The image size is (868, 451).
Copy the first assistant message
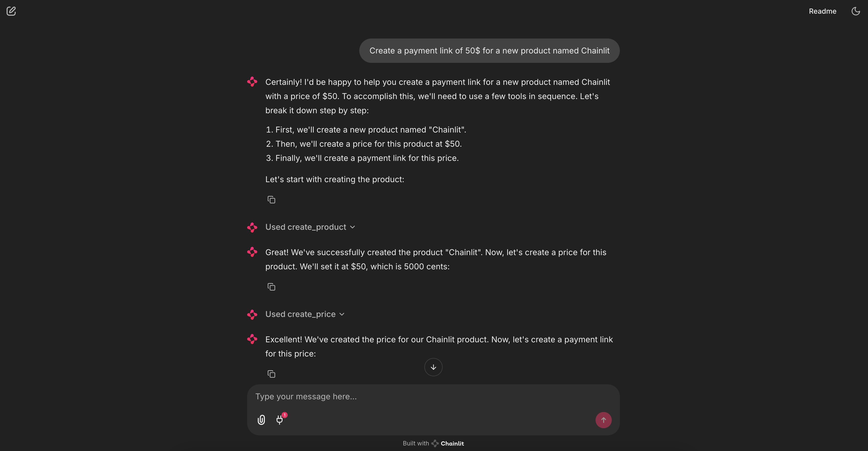(x=271, y=200)
